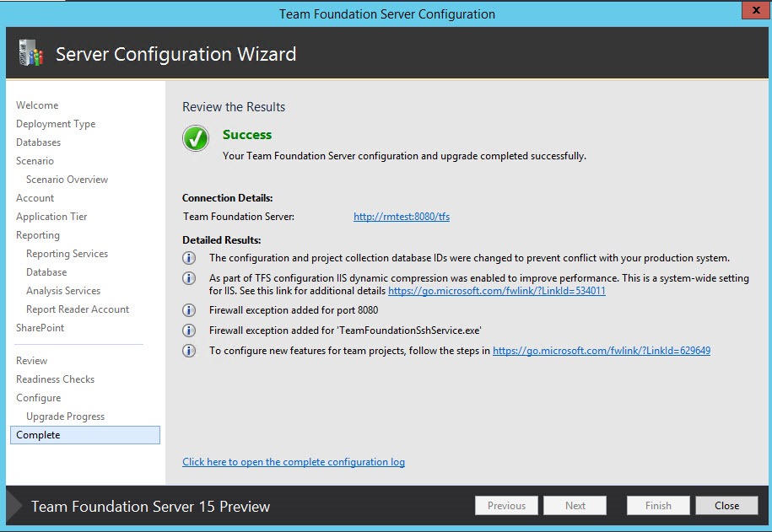Click the upgrade completed successfully message
The image size is (772, 532).
pyautogui.click(x=404, y=156)
